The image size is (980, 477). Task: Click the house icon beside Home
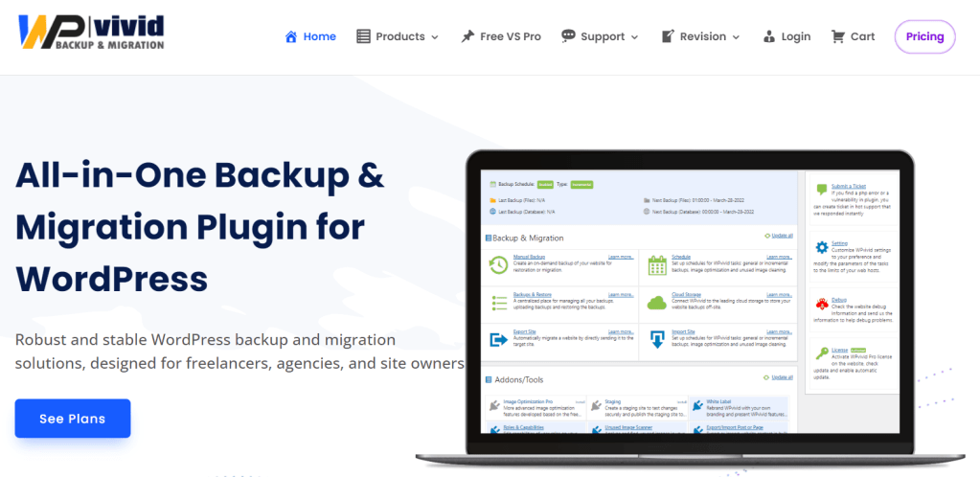click(x=290, y=36)
